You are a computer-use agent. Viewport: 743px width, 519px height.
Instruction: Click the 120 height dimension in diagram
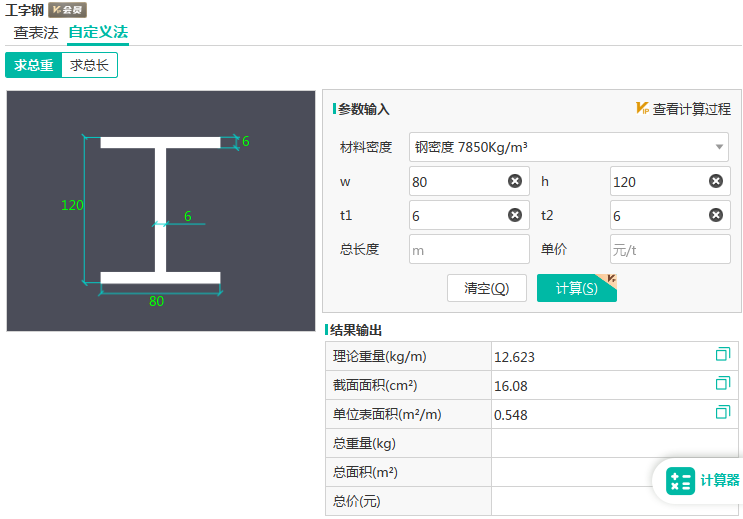point(72,205)
